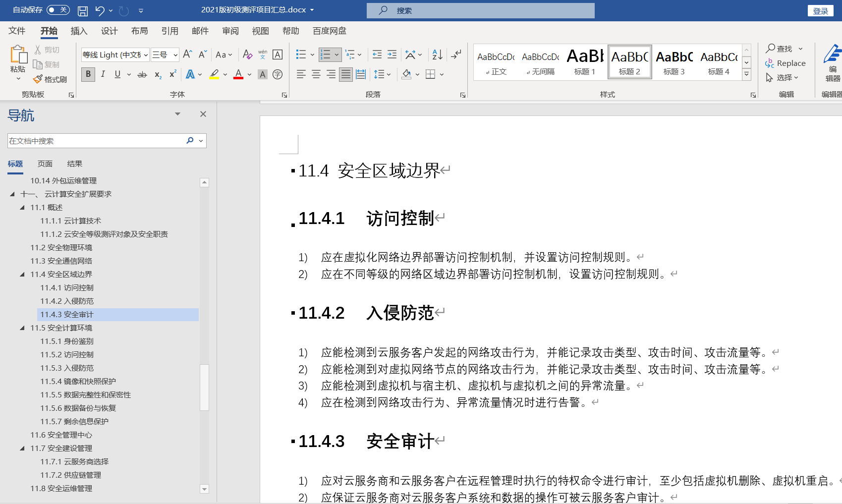Click the Line Spacing icon
The image size is (842, 504).
pos(379,74)
